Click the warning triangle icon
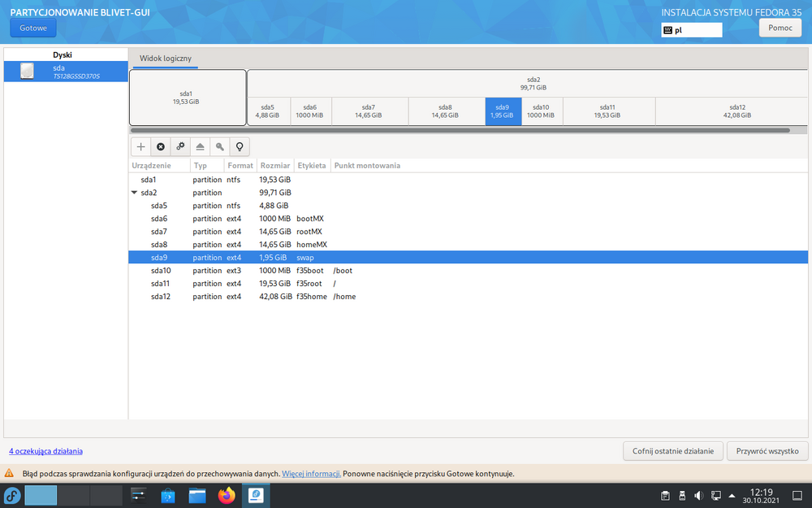 (x=9, y=473)
